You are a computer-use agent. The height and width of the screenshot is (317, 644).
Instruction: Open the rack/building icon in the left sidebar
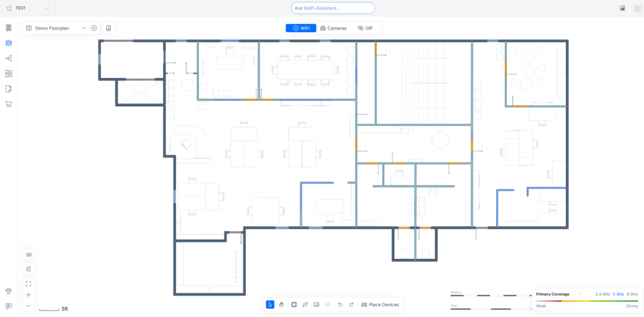click(x=9, y=28)
